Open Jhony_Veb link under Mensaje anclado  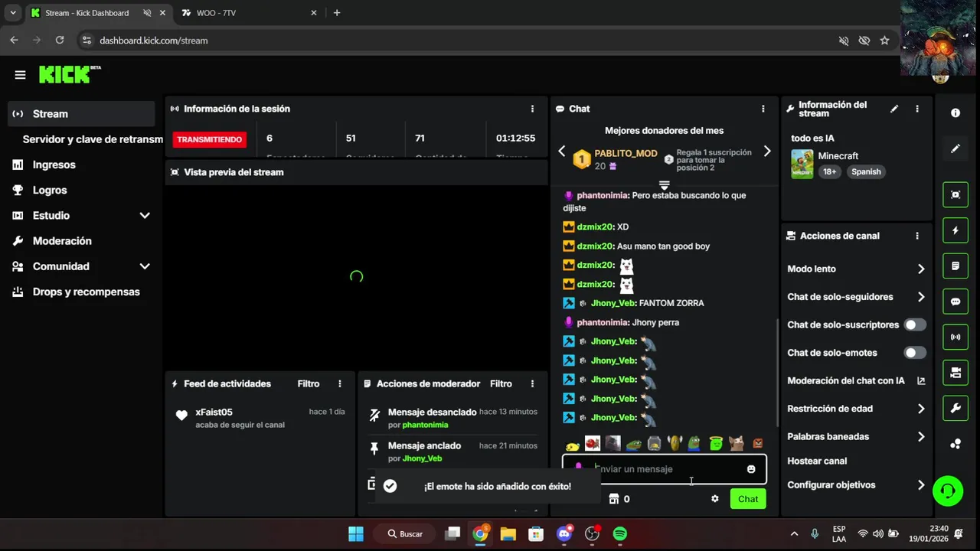[422, 458]
